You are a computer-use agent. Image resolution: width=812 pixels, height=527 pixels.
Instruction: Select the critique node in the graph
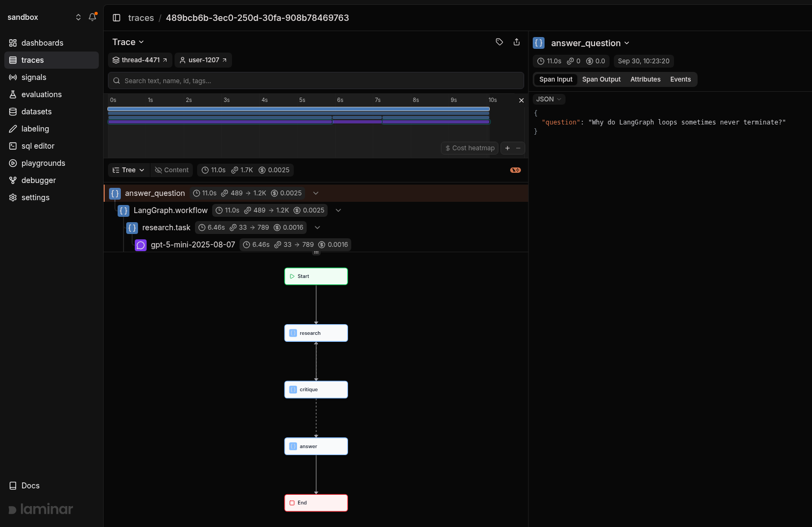(316, 390)
